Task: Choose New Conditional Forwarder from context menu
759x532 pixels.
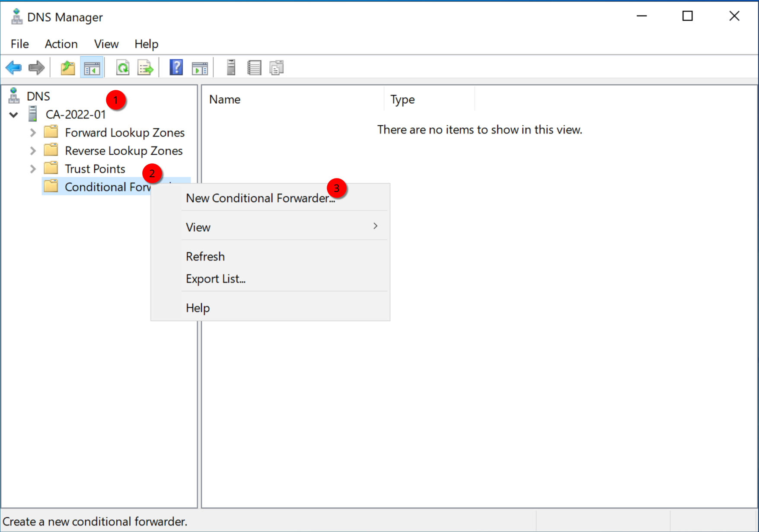Action: 260,198
